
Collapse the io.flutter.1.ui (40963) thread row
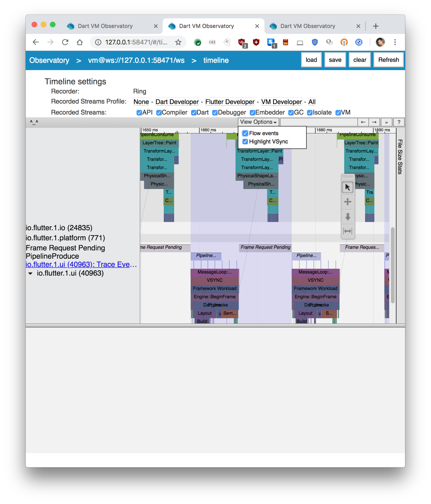(x=30, y=273)
